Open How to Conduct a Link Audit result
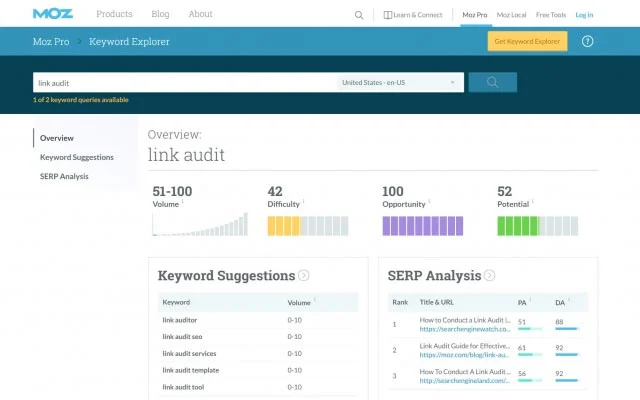Viewport: 640px width, 400px height. pyautogui.click(x=465, y=320)
